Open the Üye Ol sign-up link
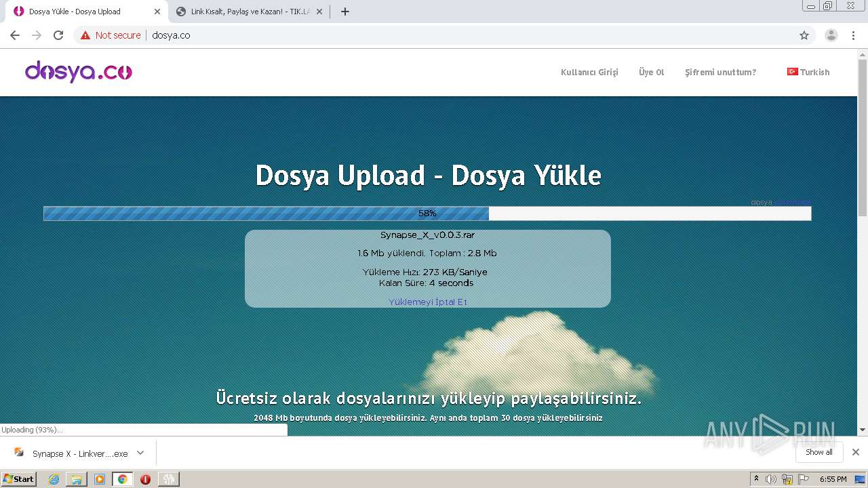Screen dimensions: 868x488 pyautogui.click(x=651, y=73)
